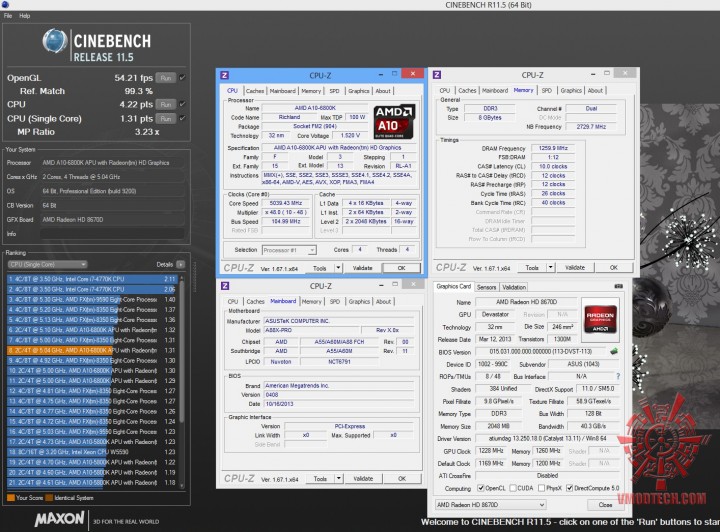
Task: Switch to the Validation tab in GPU-Z
Action: pos(514,287)
